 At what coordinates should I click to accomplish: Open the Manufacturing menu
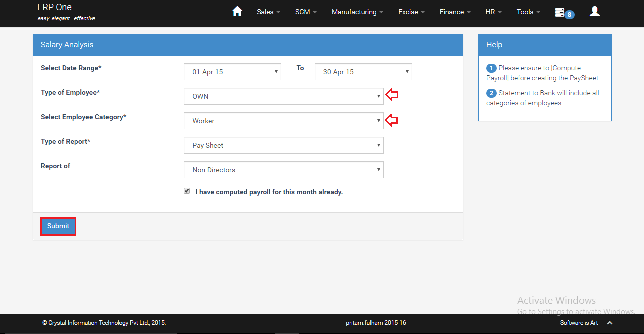(357, 12)
